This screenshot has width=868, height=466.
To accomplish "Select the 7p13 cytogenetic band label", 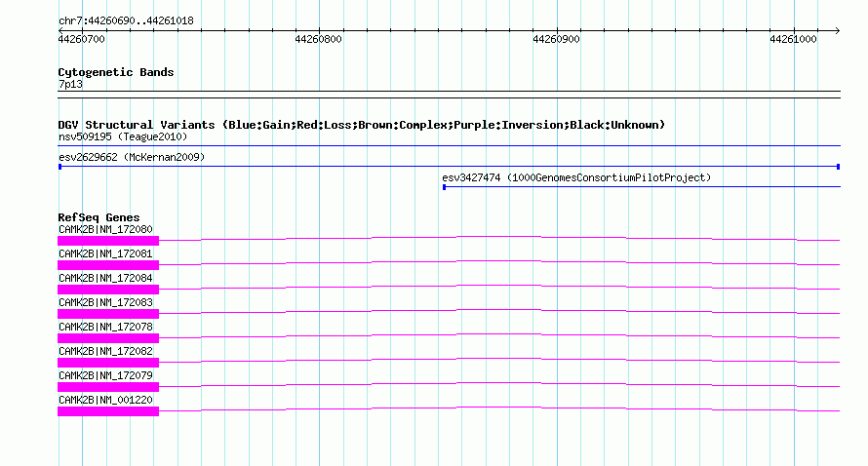I will [70, 84].
